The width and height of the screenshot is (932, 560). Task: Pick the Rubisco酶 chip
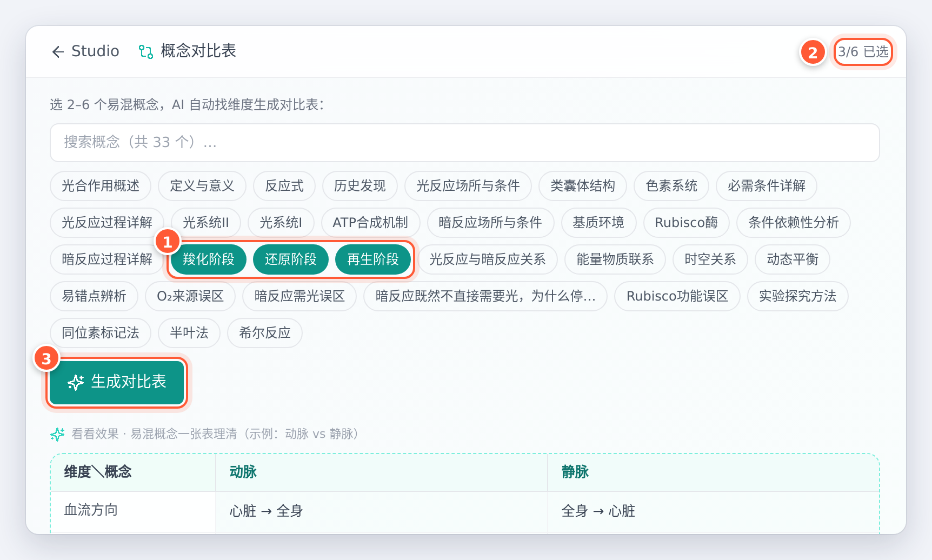click(x=687, y=223)
